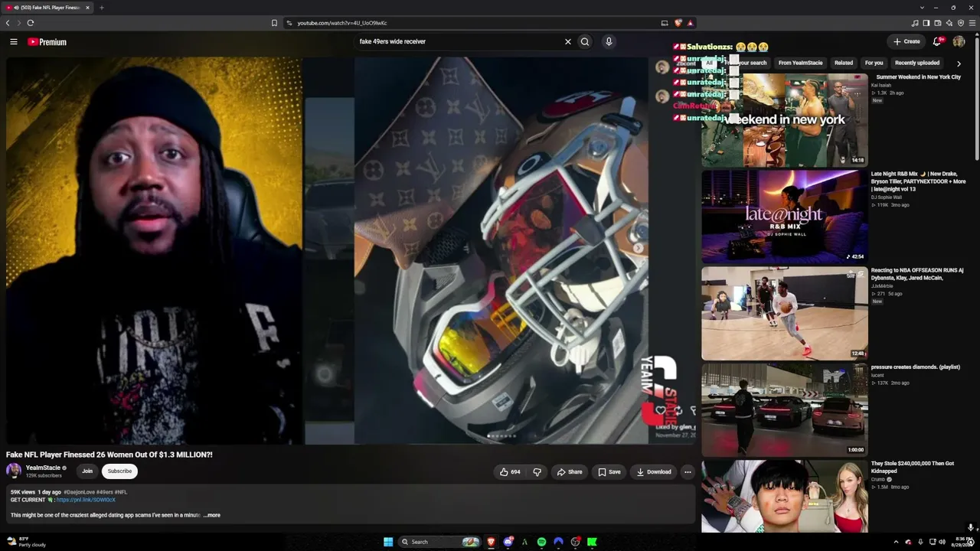Open the Kai Isaiah channel name
980x551 pixels.
tap(881, 85)
